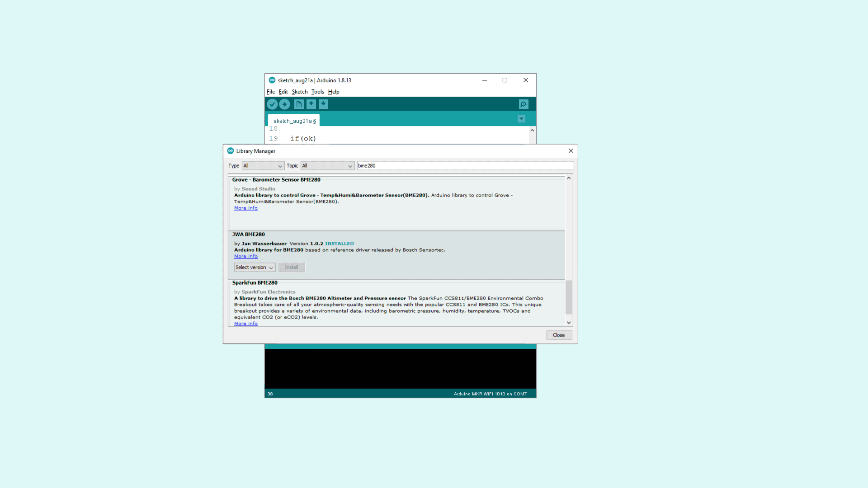Click the Library Manager title icon
The height and width of the screenshot is (488, 868).
click(x=231, y=151)
